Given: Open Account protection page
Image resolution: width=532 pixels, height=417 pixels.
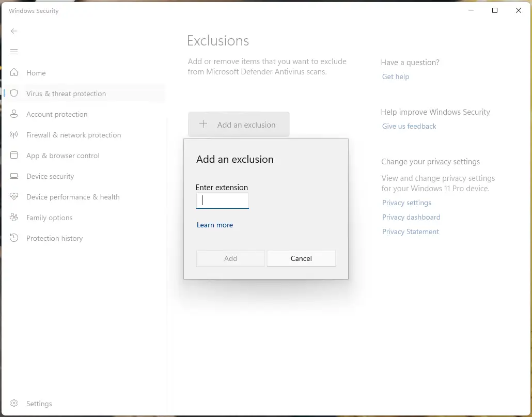Looking at the screenshot, I should 57,114.
